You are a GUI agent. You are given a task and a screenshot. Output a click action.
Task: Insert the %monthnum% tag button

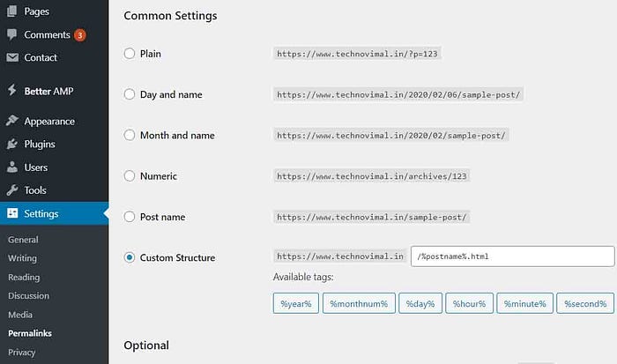click(359, 303)
